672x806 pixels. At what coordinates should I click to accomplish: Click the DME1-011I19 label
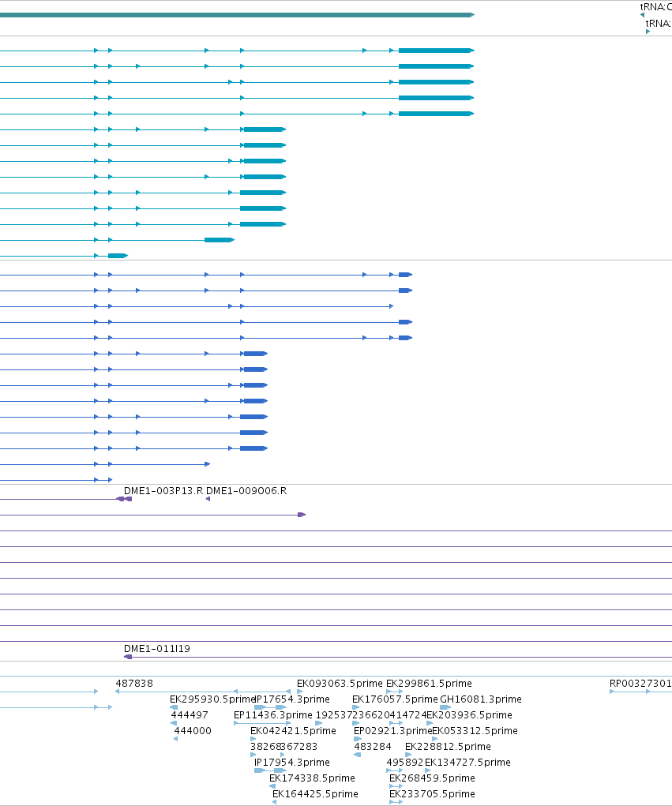click(157, 649)
